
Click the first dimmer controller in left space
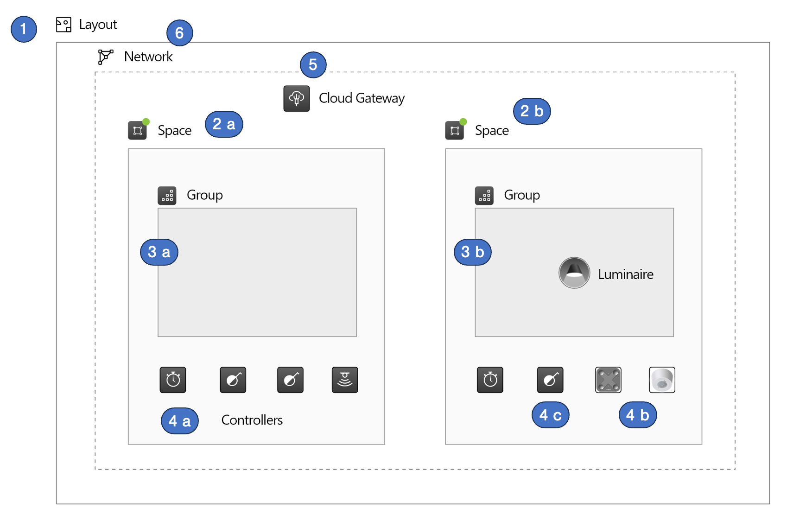233,380
